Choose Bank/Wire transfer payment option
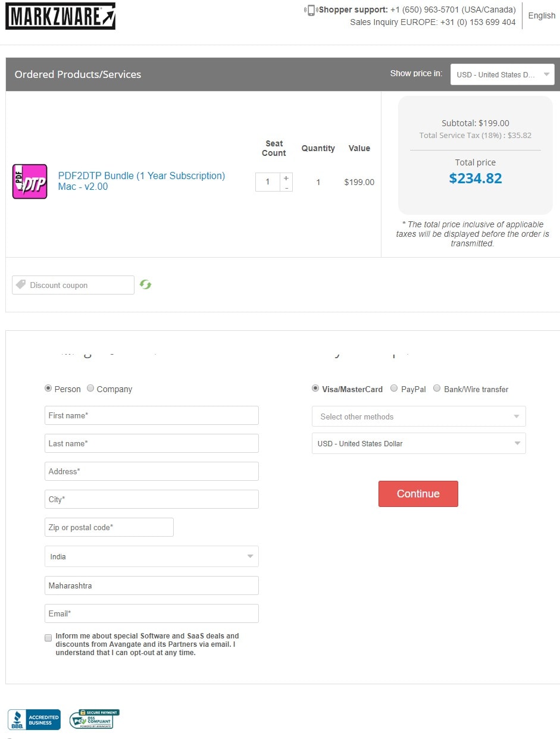 (437, 389)
